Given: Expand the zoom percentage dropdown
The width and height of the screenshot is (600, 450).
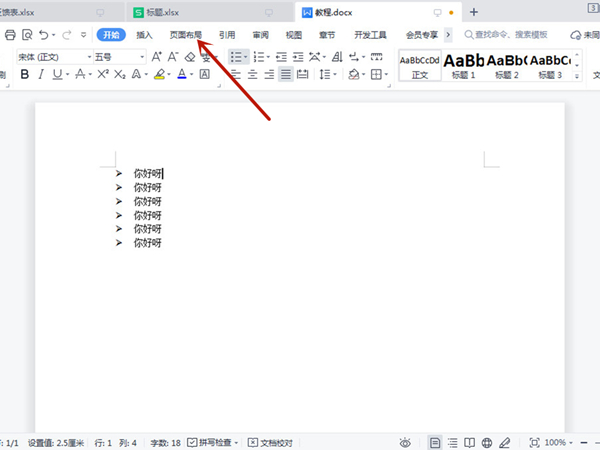Looking at the screenshot, I should click(x=573, y=442).
